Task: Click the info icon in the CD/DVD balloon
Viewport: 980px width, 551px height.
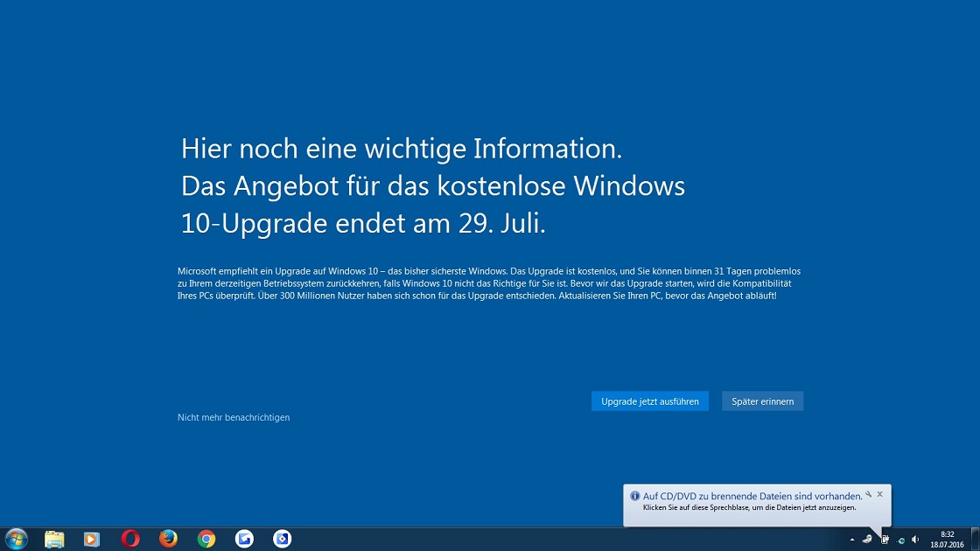Action: 635,496
